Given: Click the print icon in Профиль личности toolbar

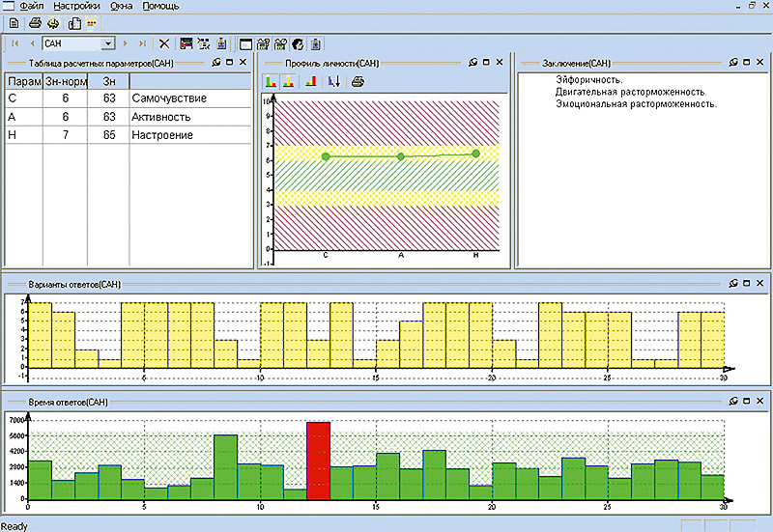Looking at the screenshot, I should click(358, 81).
